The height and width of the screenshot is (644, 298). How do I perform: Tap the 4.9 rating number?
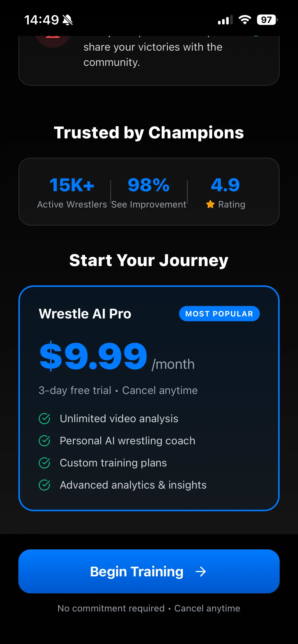[x=225, y=185]
